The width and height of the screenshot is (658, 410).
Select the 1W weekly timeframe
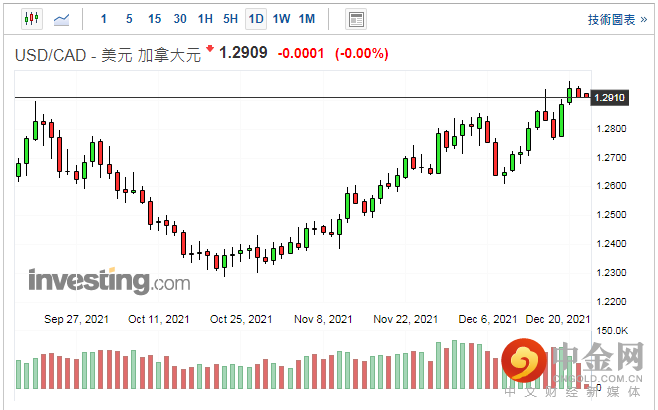(x=281, y=19)
